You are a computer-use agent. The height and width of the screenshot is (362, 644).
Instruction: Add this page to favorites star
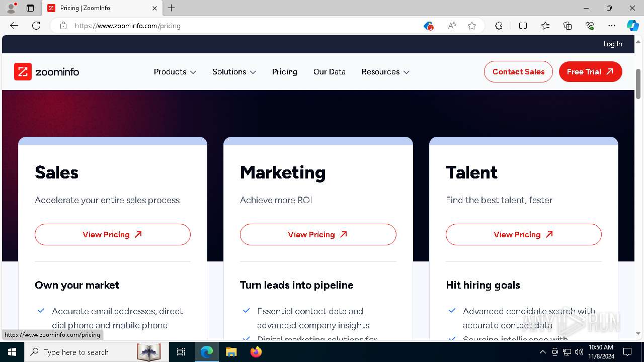[472, 26]
